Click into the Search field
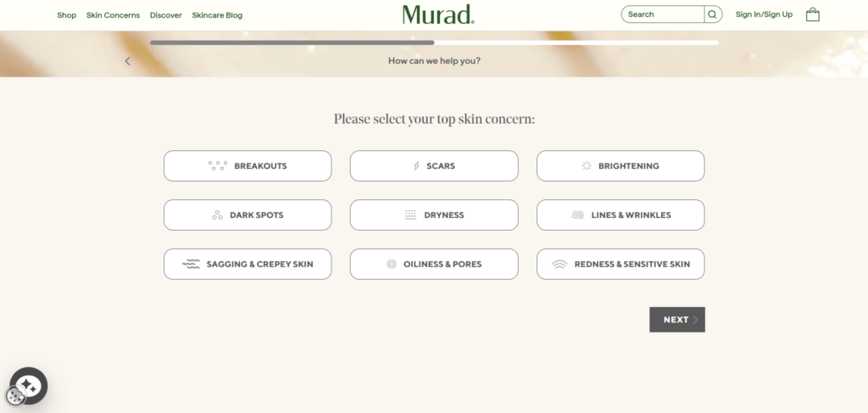This screenshot has width=868, height=413. coord(663,14)
